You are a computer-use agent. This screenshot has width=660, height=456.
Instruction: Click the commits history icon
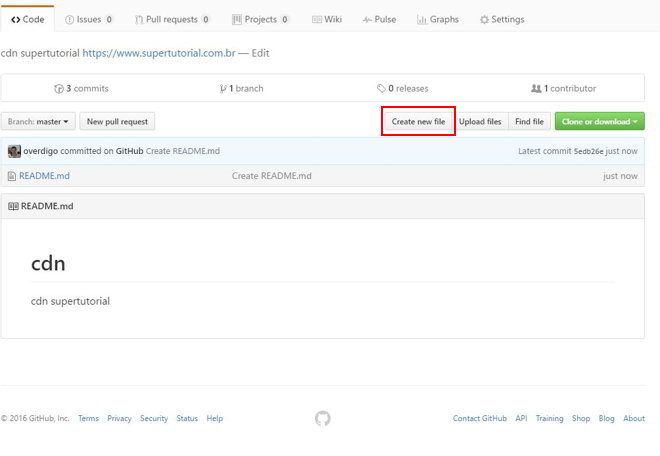coord(59,88)
